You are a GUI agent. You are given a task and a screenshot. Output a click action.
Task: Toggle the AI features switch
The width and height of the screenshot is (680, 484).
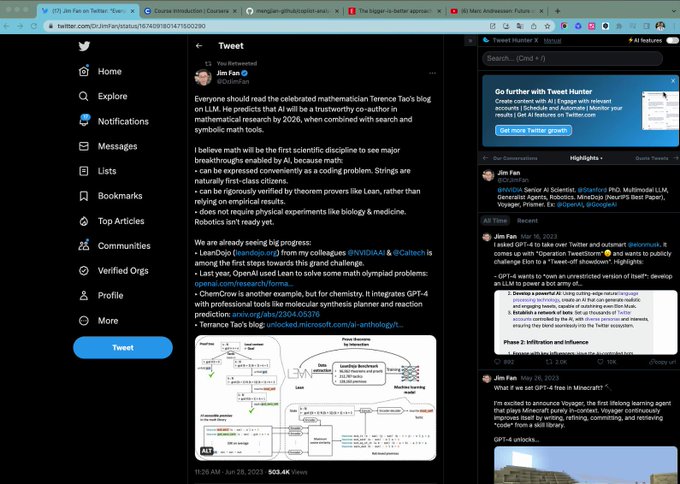pyautogui.click(x=672, y=40)
